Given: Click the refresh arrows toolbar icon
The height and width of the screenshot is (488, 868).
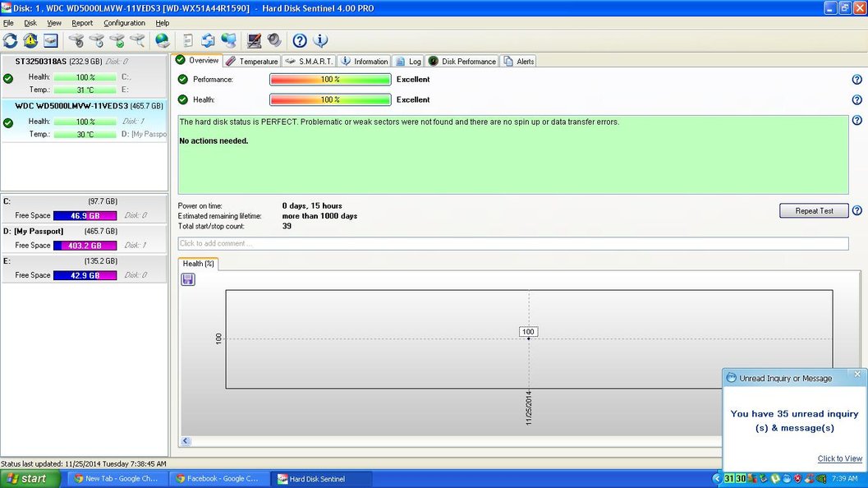Looking at the screenshot, I should (11, 40).
